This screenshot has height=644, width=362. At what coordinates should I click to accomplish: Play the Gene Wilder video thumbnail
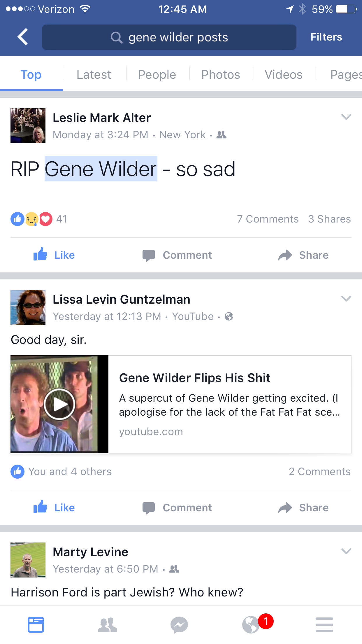(59, 404)
